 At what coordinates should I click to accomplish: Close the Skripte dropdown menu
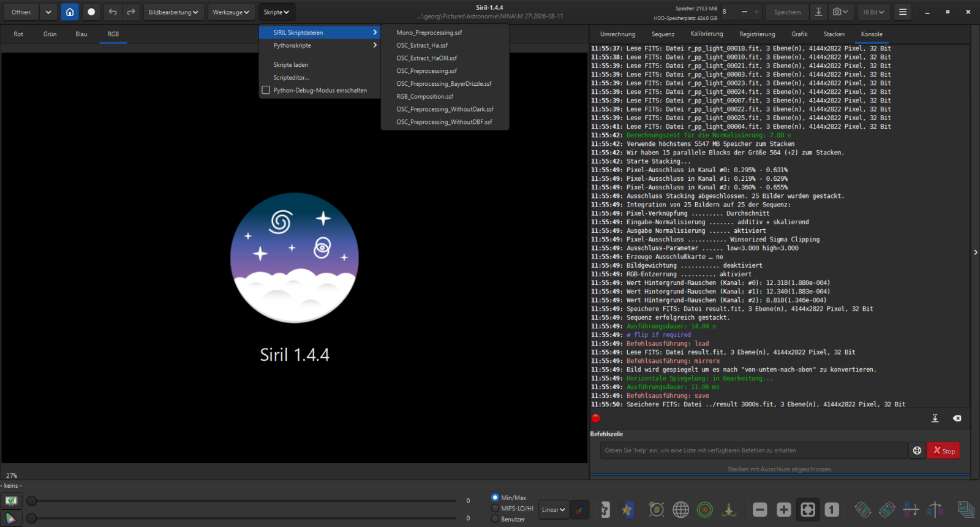click(x=276, y=12)
